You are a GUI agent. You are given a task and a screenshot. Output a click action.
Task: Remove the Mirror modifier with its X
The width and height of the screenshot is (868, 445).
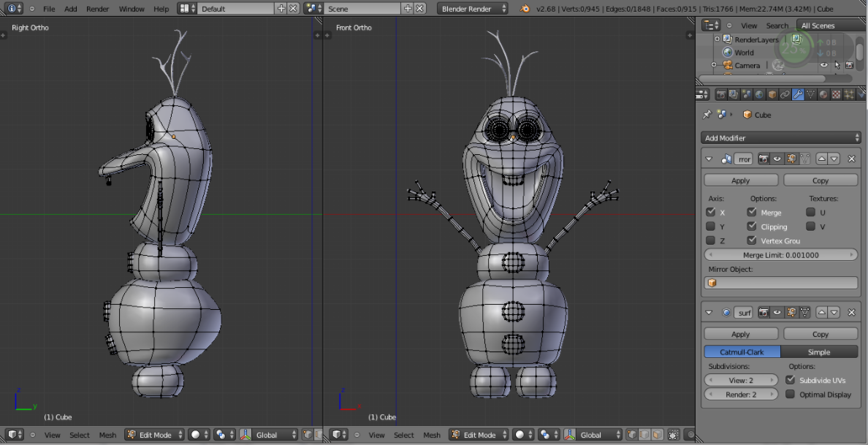tap(851, 159)
